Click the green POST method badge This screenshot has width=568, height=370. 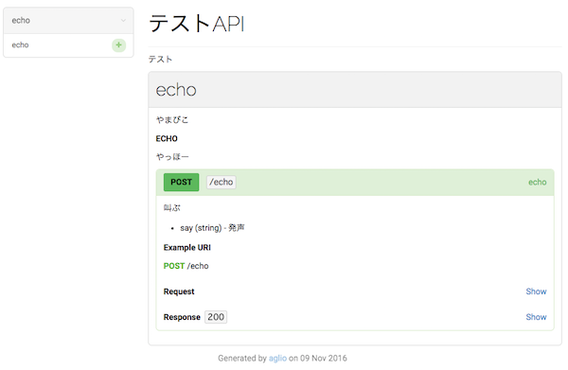tap(181, 182)
